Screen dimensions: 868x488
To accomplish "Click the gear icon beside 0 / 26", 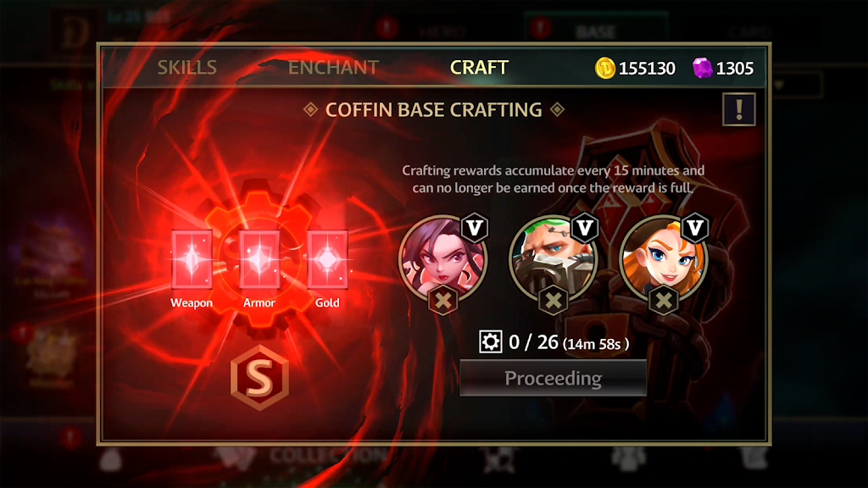I will [x=491, y=342].
